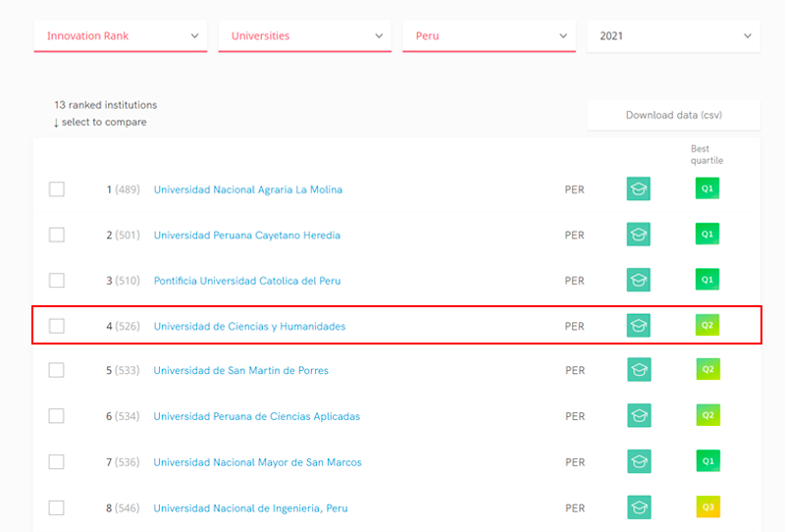
Task: Click the university icon for Universidad Nacional Agraria La Molina
Action: [639, 188]
